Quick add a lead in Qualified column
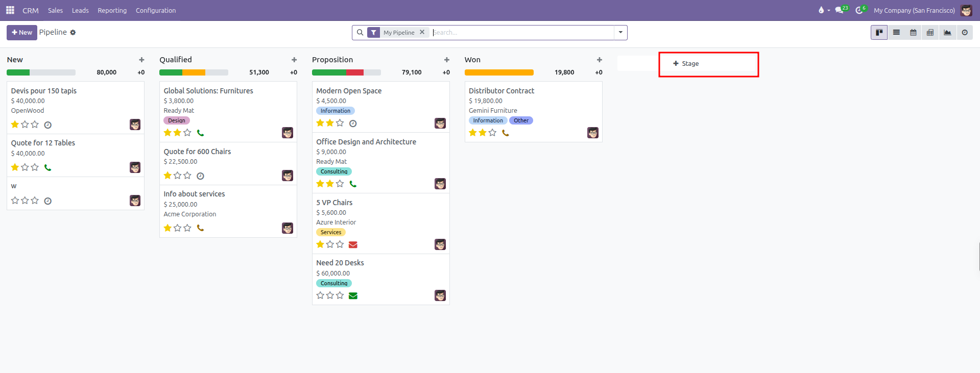The width and height of the screenshot is (980, 373). pos(294,60)
